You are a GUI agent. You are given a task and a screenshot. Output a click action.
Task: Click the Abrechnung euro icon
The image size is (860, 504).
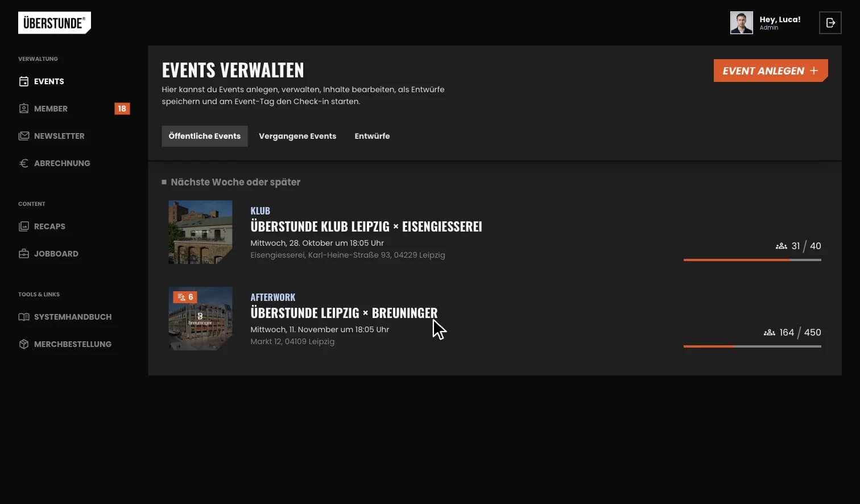point(24,163)
